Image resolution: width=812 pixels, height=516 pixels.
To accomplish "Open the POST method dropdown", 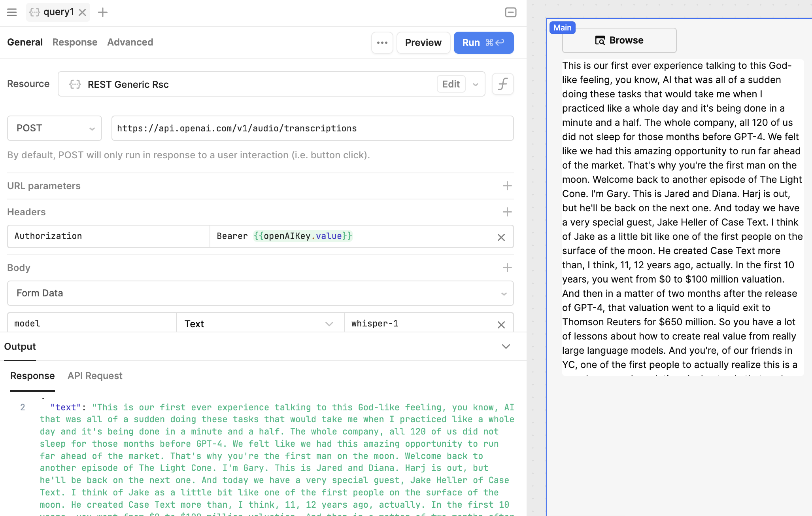I will (55, 128).
